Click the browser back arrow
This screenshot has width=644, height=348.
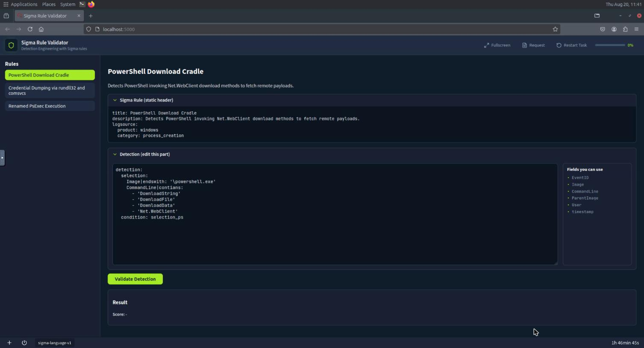coord(7,29)
